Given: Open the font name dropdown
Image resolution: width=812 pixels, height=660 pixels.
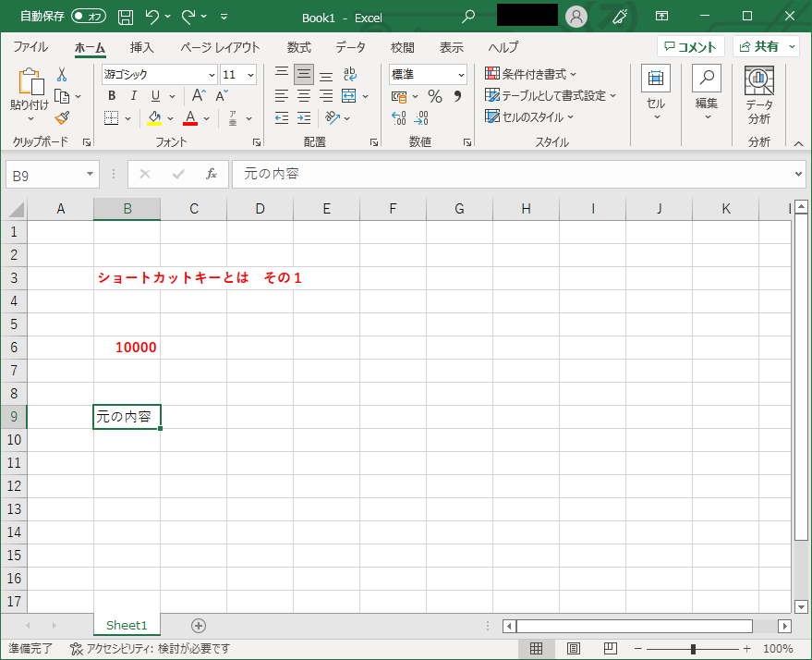Looking at the screenshot, I should (x=212, y=75).
